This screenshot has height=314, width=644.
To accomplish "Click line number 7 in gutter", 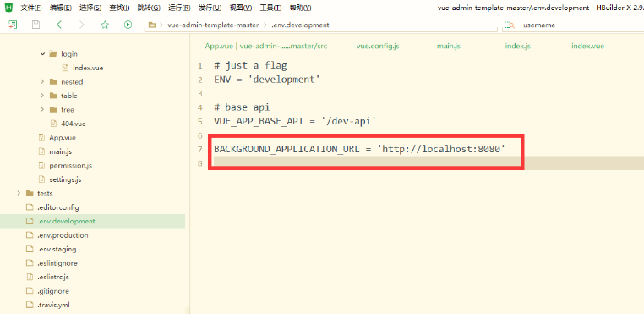I will pyautogui.click(x=200, y=150).
